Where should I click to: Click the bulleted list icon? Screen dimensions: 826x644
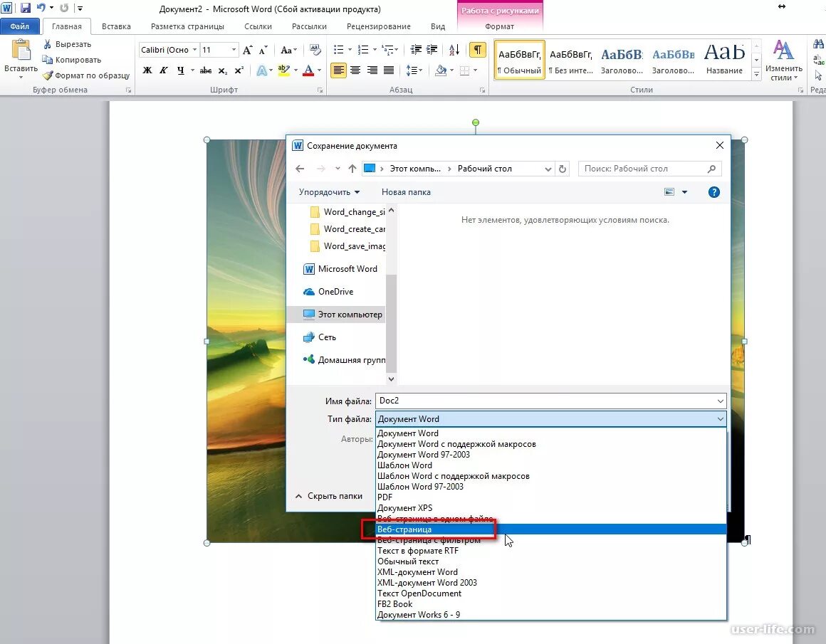(339, 50)
